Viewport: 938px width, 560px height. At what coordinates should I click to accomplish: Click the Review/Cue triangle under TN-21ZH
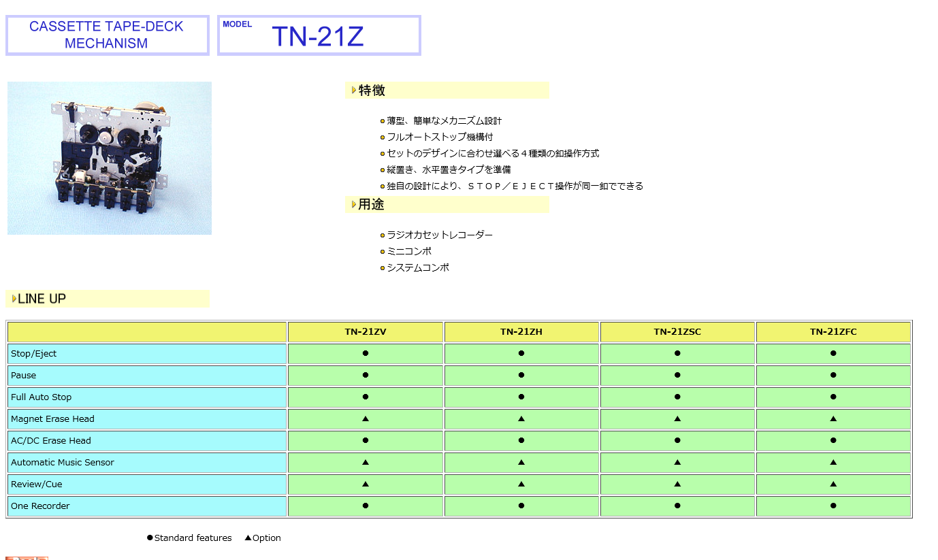pos(521,484)
